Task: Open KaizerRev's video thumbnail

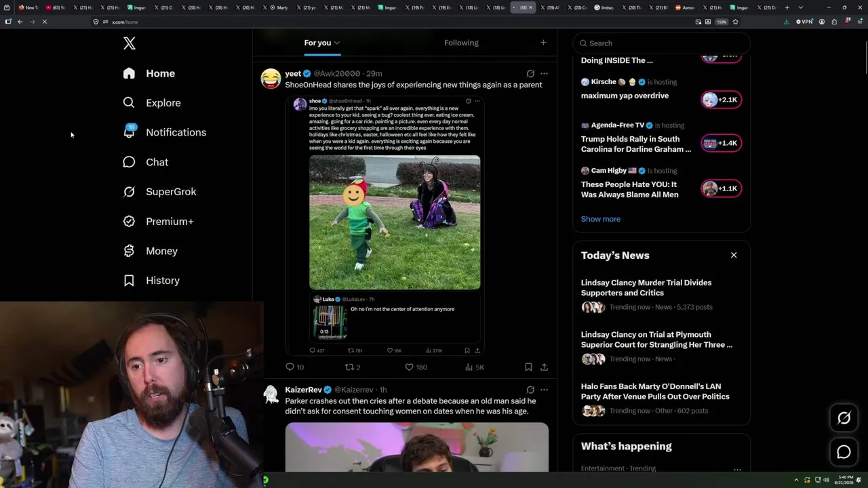Action: click(x=417, y=447)
